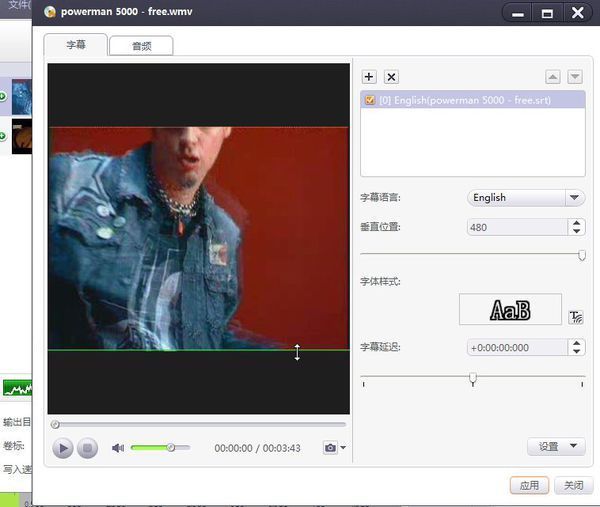The width and height of the screenshot is (600, 507).
Task: Select English(powerman 5000 - free.srt) row
Action: (x=473, y=100)
